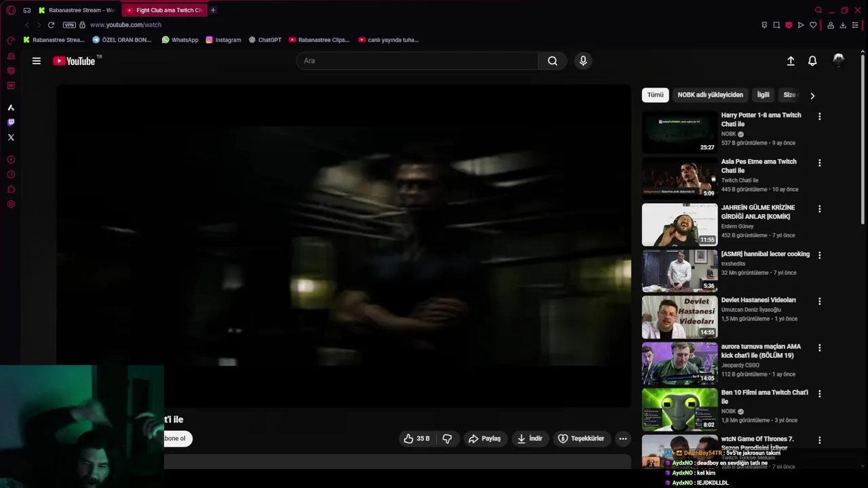The height and width of the screenshot is (488, 868).
Task: Take a snapshot with the capture icon
Action: 776,25
